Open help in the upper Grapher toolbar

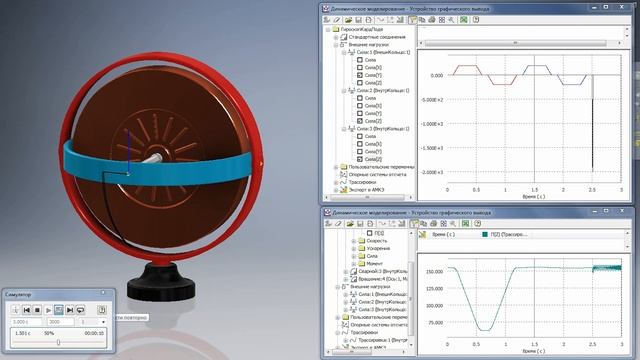click(476, 20)
